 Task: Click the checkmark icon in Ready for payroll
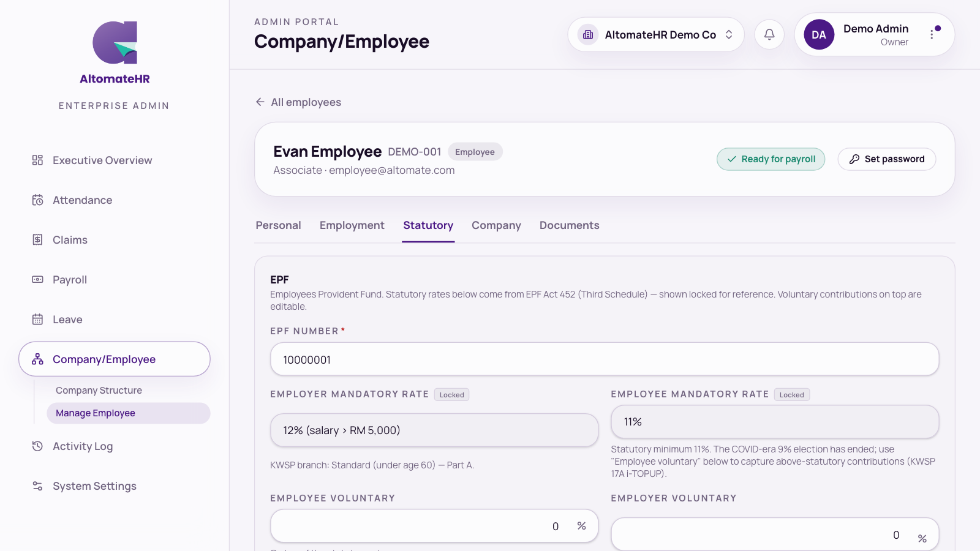pos(731,159)
